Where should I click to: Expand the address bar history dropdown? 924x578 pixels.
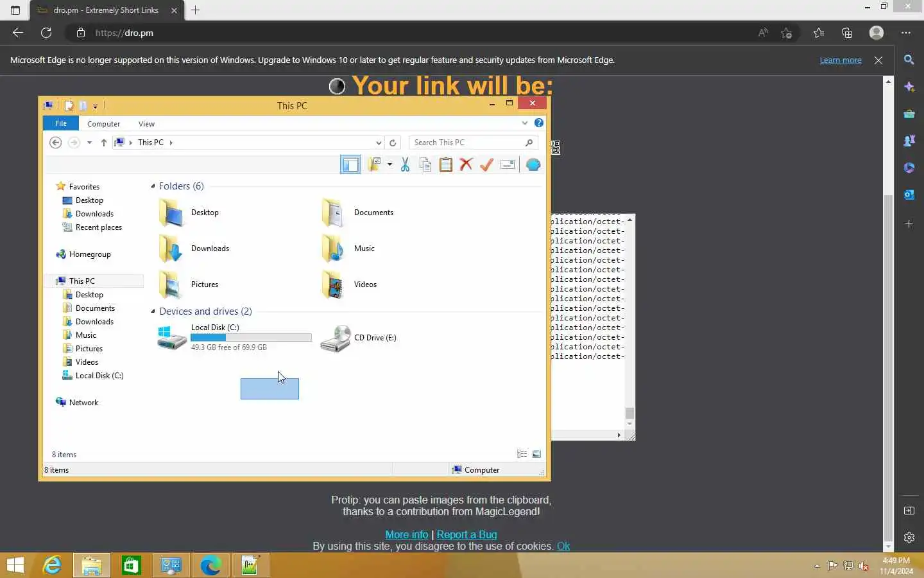[379, 143]
